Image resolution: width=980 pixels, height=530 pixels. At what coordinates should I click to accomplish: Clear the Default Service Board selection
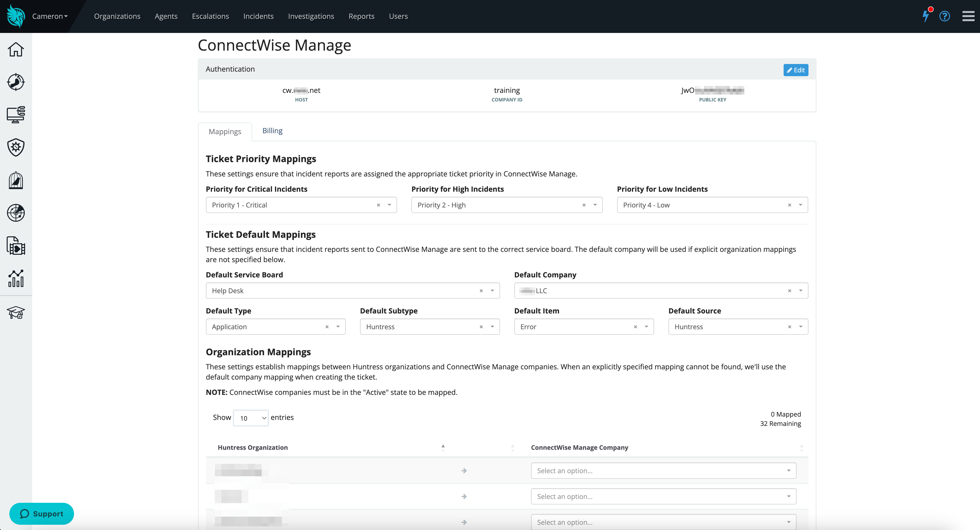pyautogui.click(x=481, y=291)
